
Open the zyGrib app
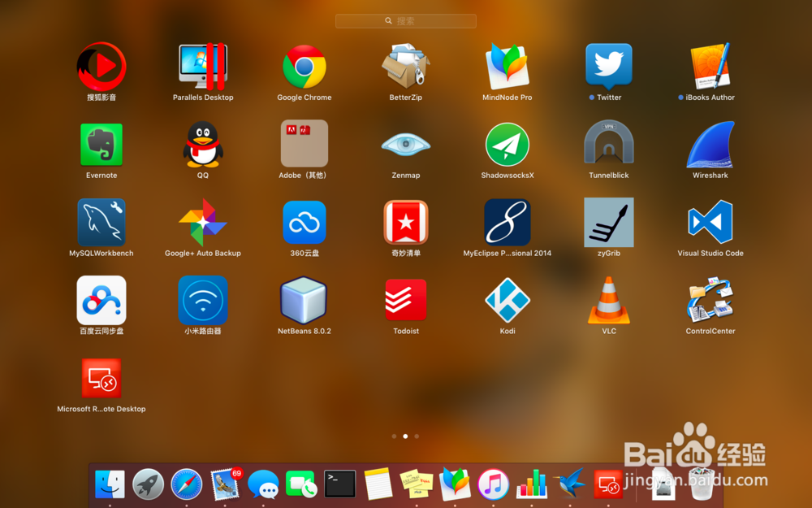608,223
